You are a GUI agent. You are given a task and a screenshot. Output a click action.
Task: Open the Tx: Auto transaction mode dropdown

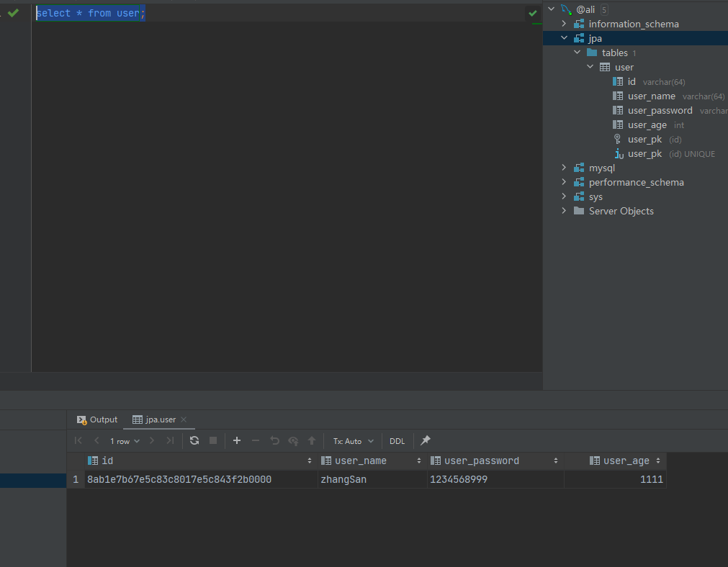354,441
